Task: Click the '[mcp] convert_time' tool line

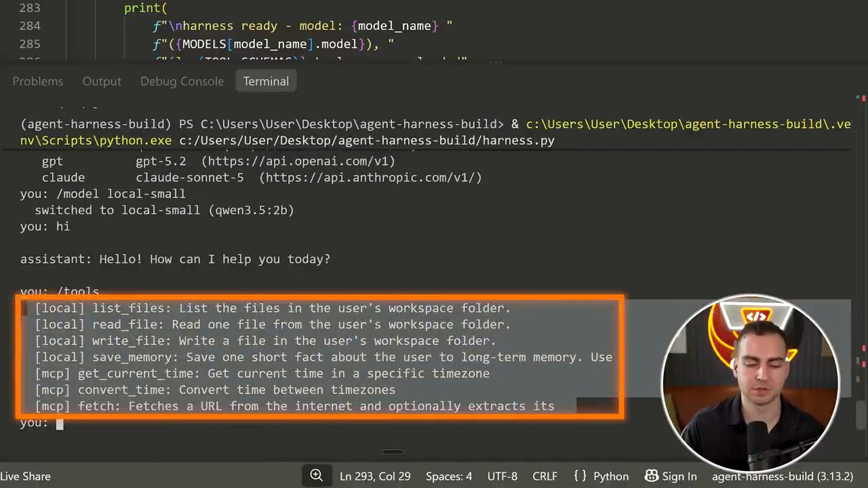Action: [215, 390]
